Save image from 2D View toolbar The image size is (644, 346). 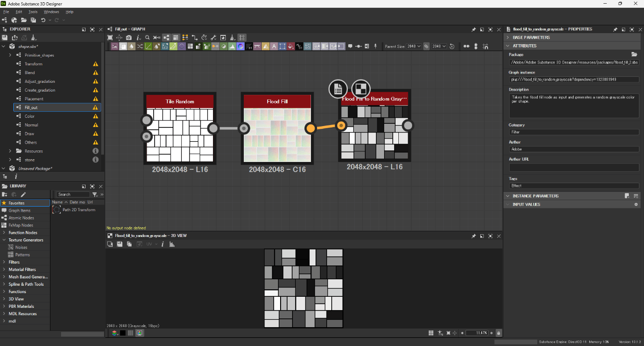tap(120, 244)
